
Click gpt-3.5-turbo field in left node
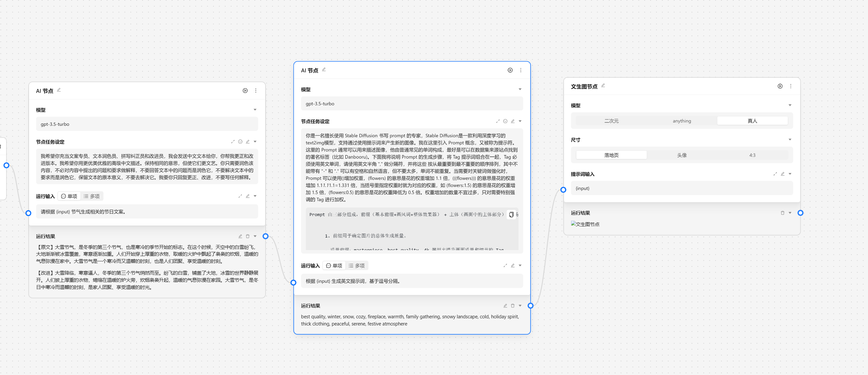(x=147, y=124)
